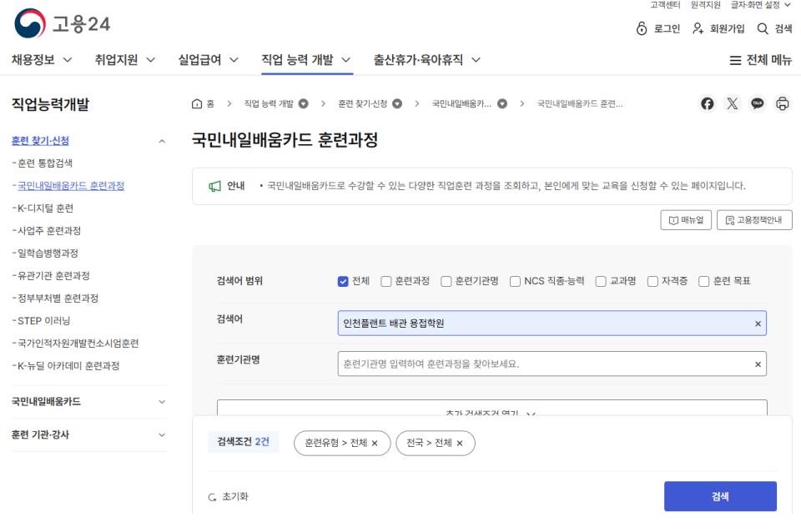801x532 pixels.
Task: Uncheck the 전체 search scope checkbox
Action: pos(343,281)
